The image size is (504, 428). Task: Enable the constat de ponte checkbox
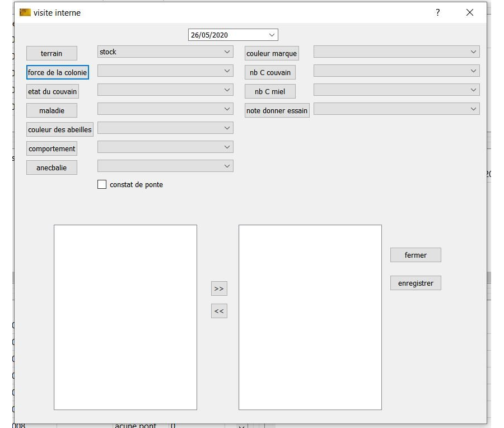[102, 184]
